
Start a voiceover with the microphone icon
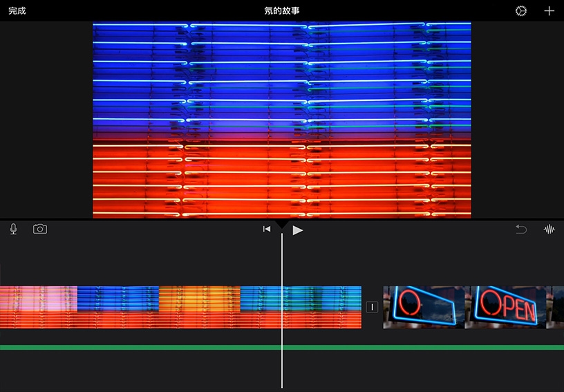coord(13,230)
